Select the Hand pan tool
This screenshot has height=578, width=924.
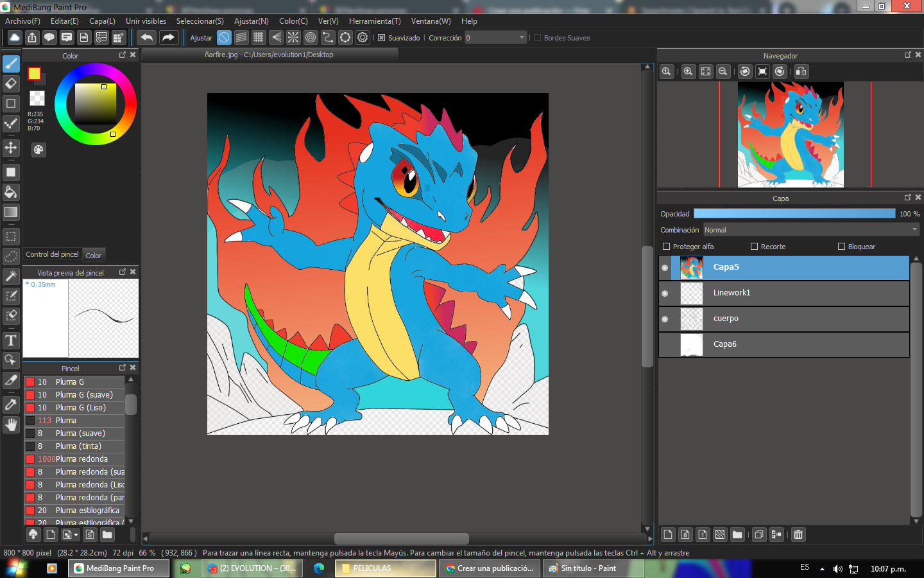(11, 425)
